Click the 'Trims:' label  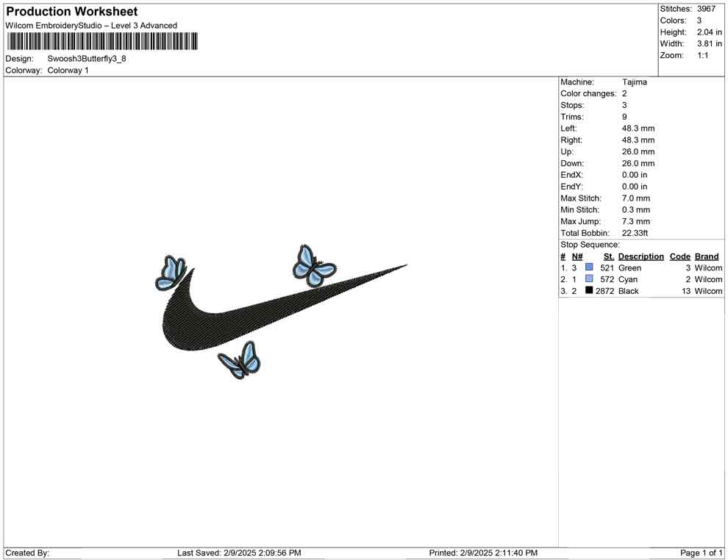pos(572,117)
